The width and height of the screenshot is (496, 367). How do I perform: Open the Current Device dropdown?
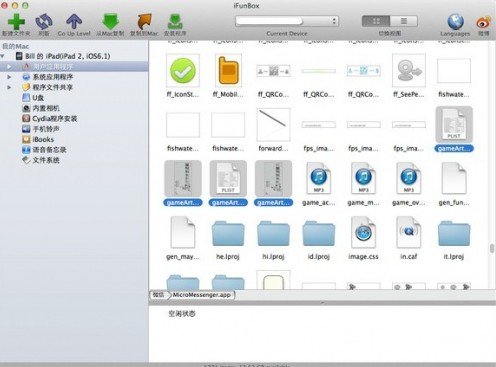pyautogui.click(x=287, y=21)
